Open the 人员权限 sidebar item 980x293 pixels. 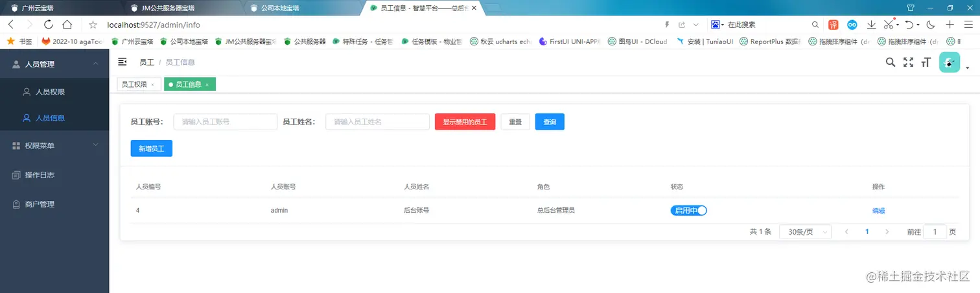coord(54,92)
